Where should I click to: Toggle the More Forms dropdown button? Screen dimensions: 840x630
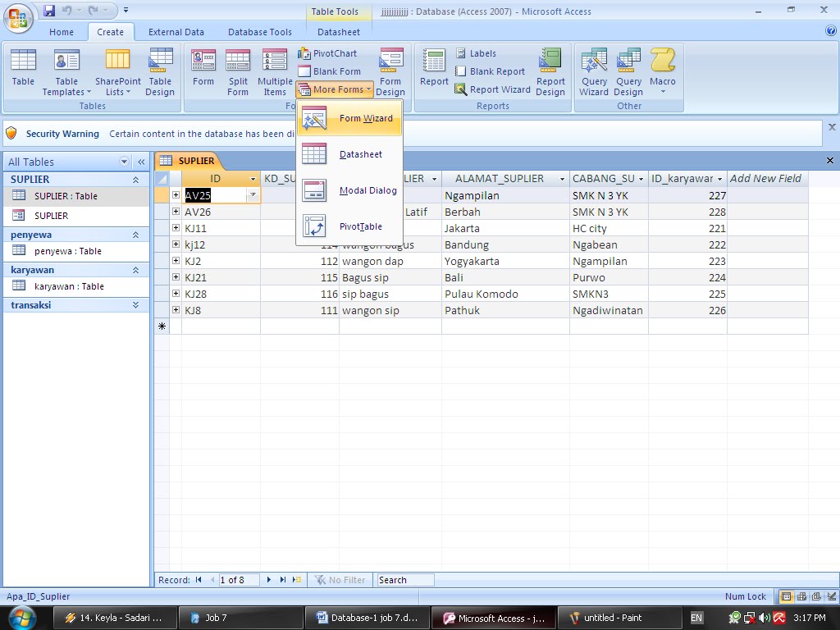click(x=335, y=89)
